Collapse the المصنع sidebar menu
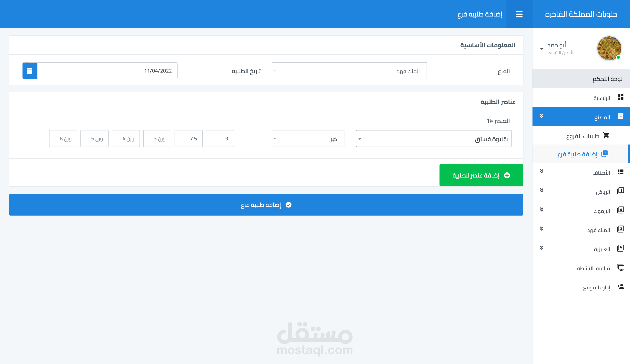The height and width of the screenshot is (364, 630). coord(541,116)
